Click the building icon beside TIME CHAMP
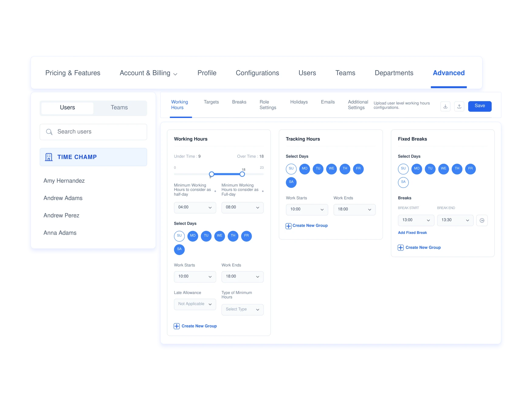Screen dimensions: 532x400 tap(49, 157)
